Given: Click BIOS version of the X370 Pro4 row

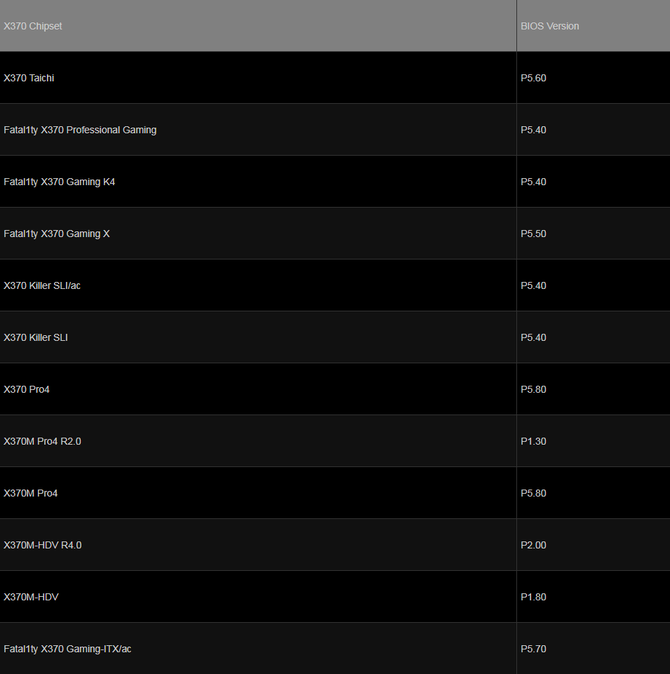Looking at the screenshot, I should [x=533, y=389].
